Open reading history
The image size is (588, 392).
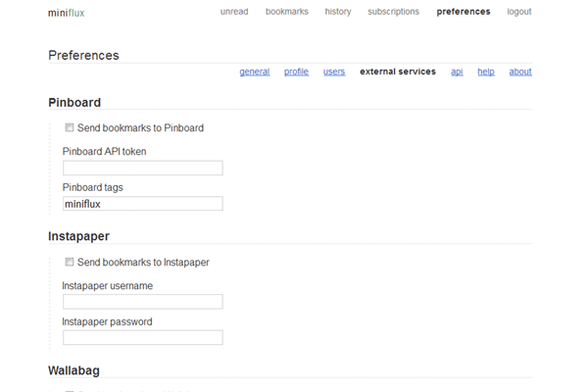point(338,12)
